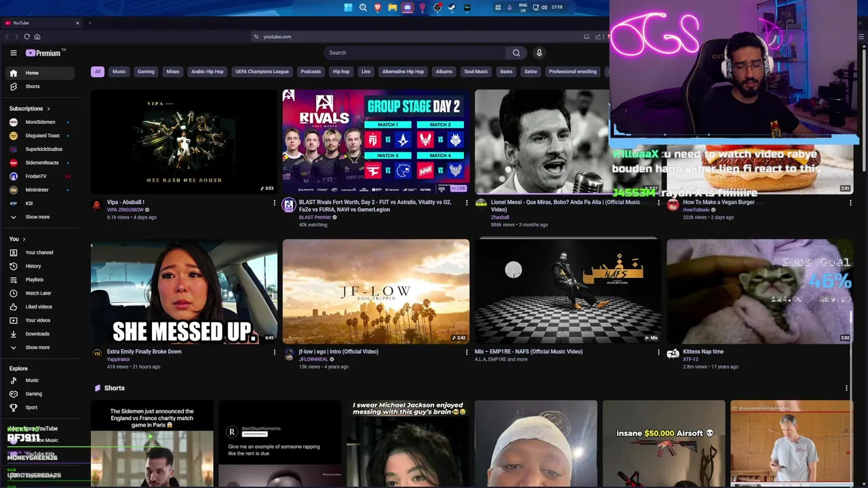Image resolution: width=868 pixels, height=488 pixels.
Task: Select the All filter chip
Action: click(x=97, y=72)
